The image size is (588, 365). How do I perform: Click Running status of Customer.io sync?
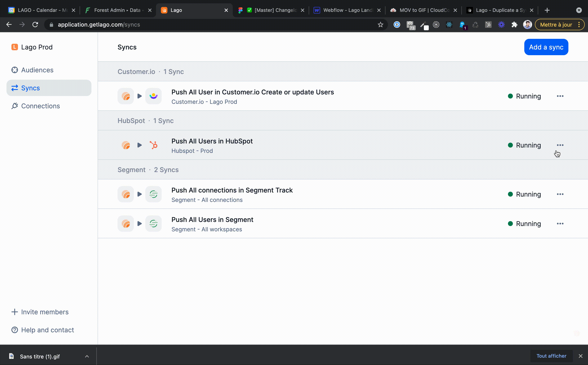pos(524,96)
